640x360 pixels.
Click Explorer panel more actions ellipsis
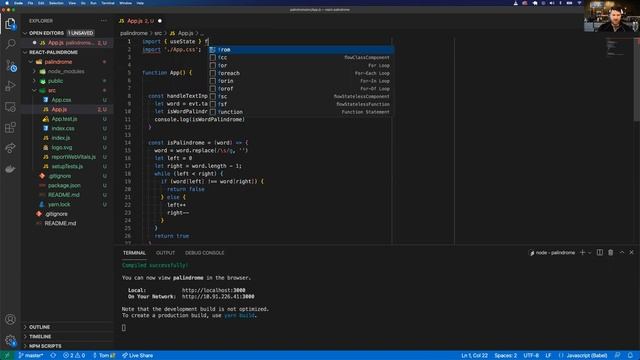(x=103, y=21)
